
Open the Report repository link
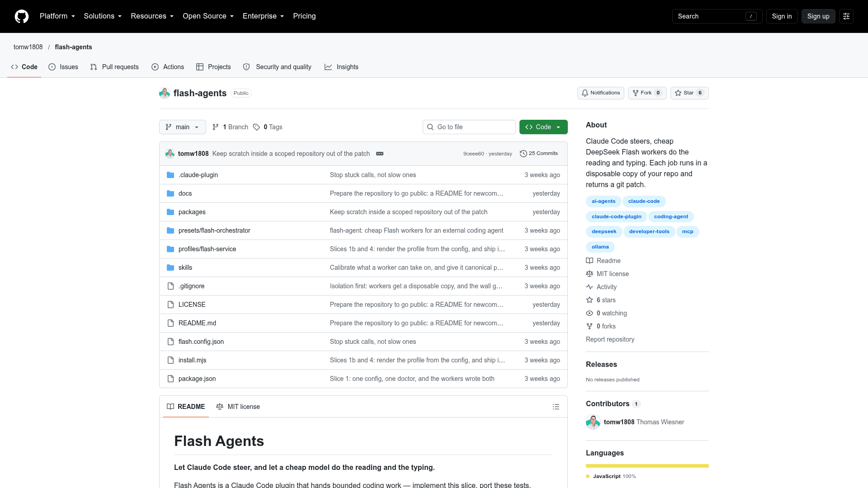tap(610, 339)
